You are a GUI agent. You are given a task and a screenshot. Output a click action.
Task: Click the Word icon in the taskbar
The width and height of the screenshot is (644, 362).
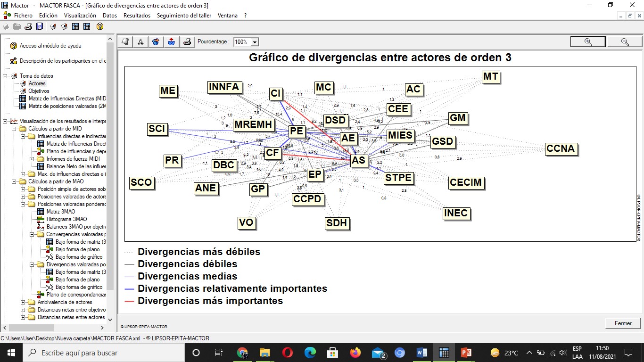pyautogui.click(x=421, y=353)
